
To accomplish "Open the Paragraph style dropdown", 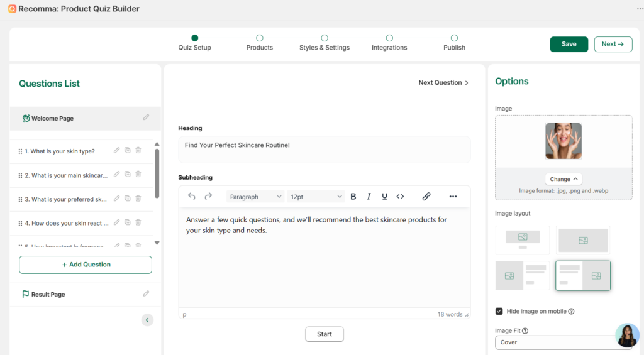I will [255, 197].
